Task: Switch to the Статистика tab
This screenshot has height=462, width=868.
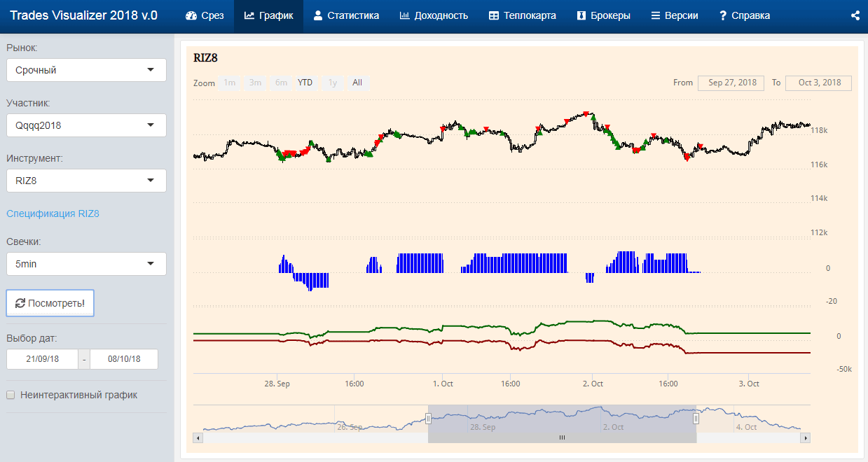Action: click(x=346, y=15)
